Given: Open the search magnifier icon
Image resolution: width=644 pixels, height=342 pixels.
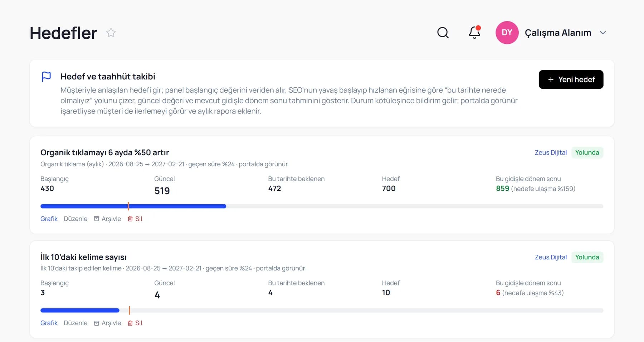Looking at the screenshot, I should [x=443, y=33].
